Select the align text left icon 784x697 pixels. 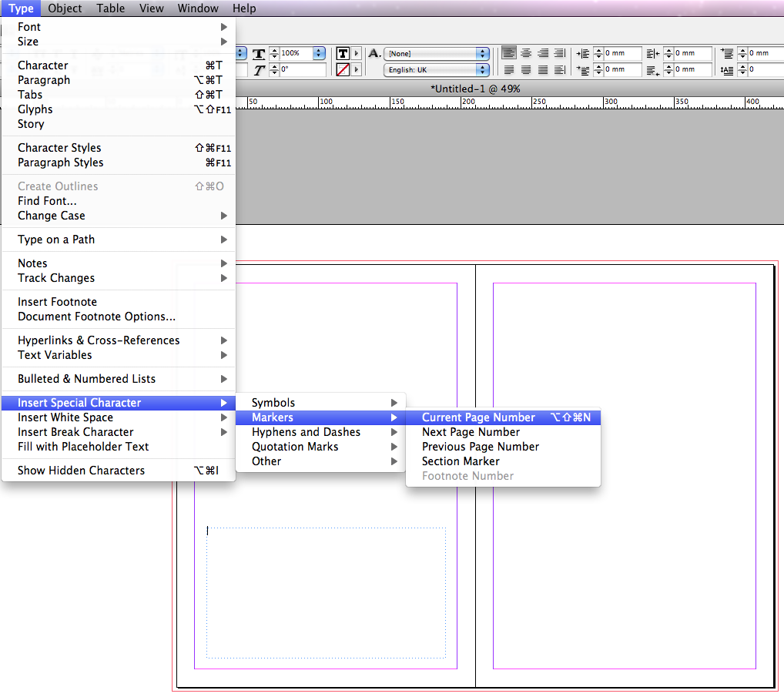[x=509, y=53]
